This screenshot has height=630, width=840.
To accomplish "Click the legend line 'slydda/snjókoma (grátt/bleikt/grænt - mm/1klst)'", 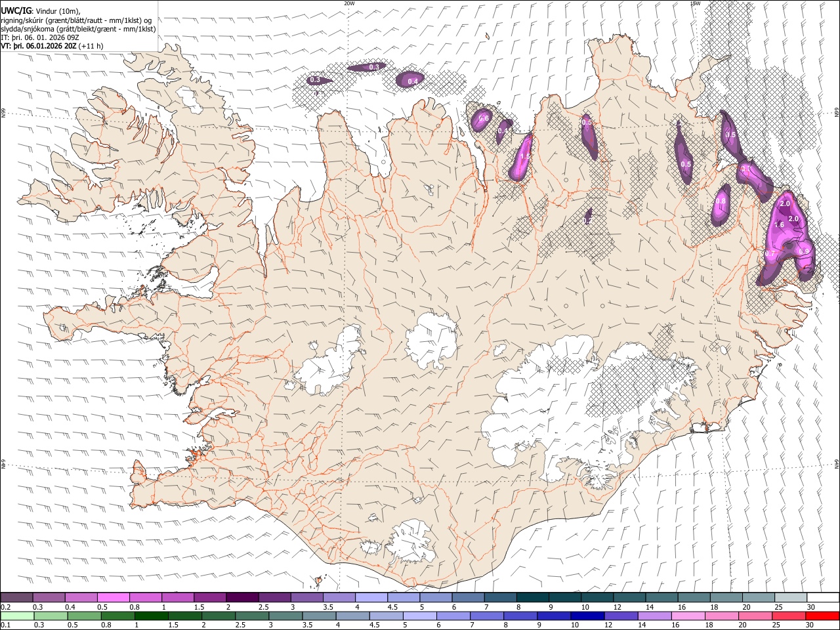I will 79,29.
